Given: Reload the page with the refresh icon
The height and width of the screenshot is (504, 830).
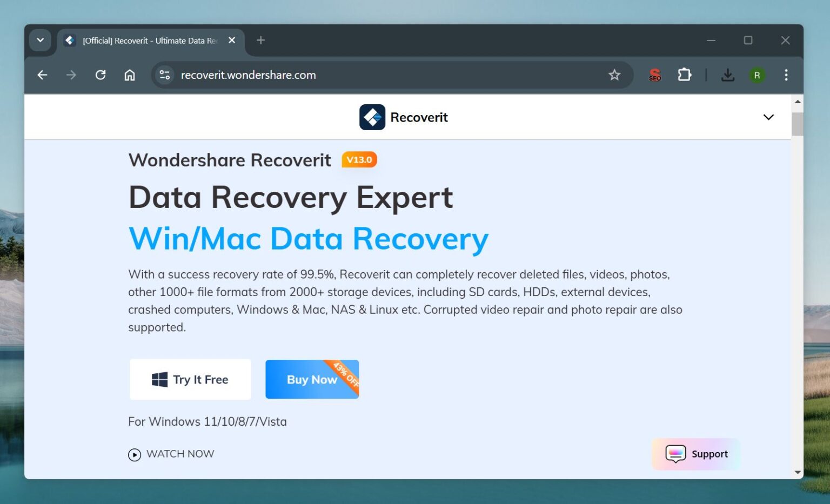Looking at the screenshot, I should (x=101, y=75).
